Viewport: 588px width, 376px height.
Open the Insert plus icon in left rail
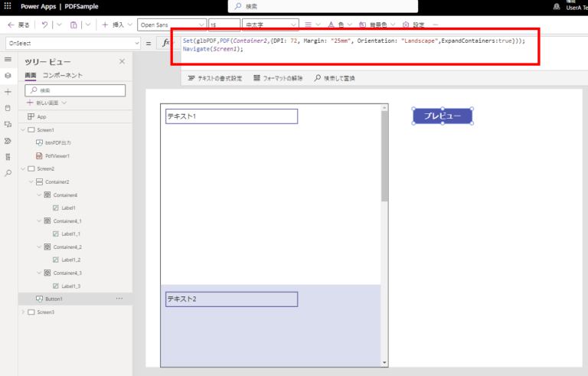[8, 91]
